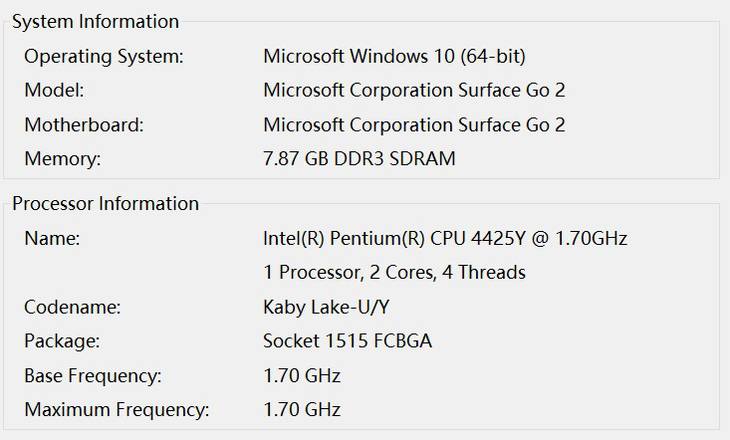Click the Intel Pentium CPU 4425Y value
The image size is (730, 440).
coord(445,238)
